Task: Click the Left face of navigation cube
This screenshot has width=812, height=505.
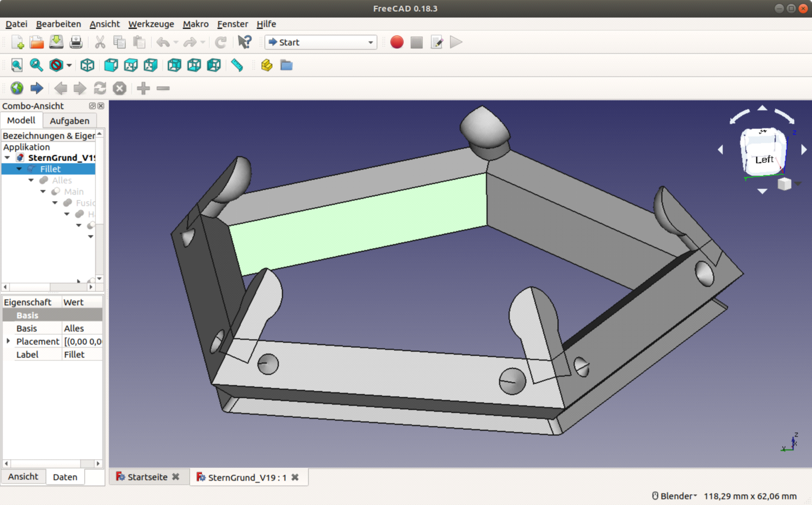Action: (x=763, y=159)
